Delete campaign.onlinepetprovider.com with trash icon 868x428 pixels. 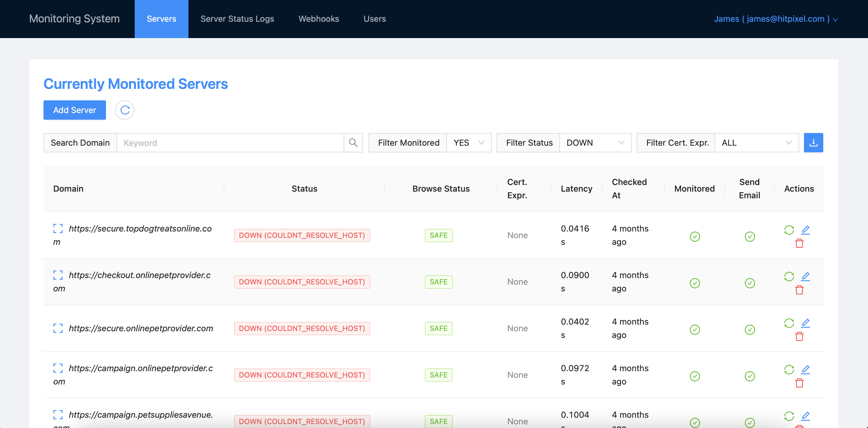point(799,383)
